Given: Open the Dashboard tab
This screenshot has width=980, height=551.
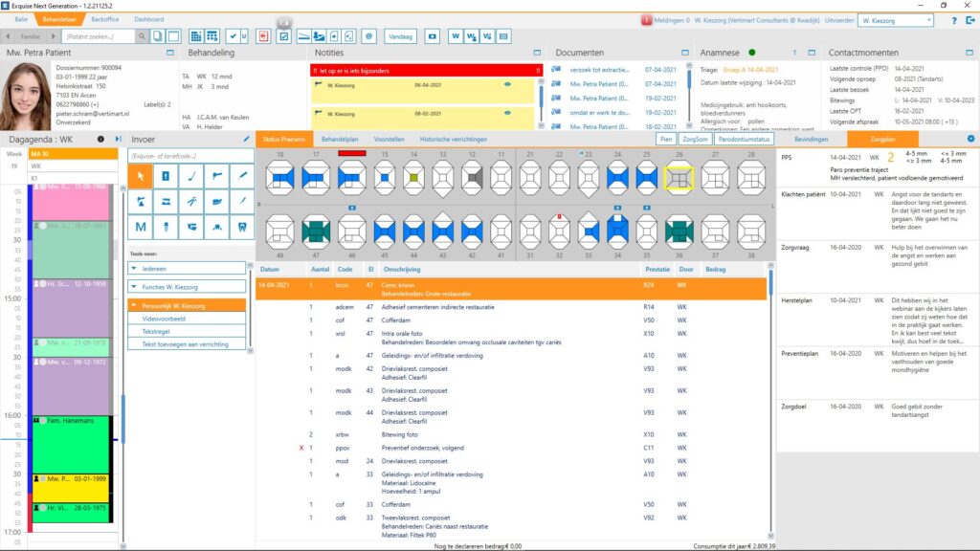Looking at the screenshot, I should (x=148, y=19).
